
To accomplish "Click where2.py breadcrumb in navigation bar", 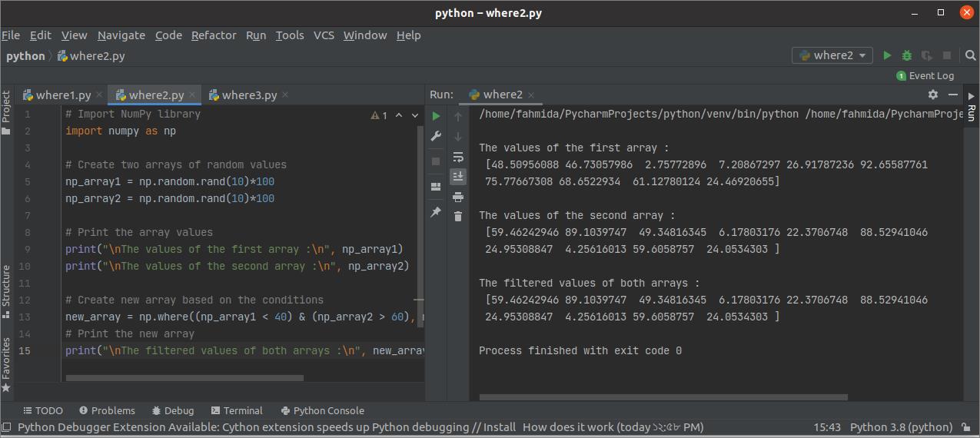I will [x=91, y=55].
